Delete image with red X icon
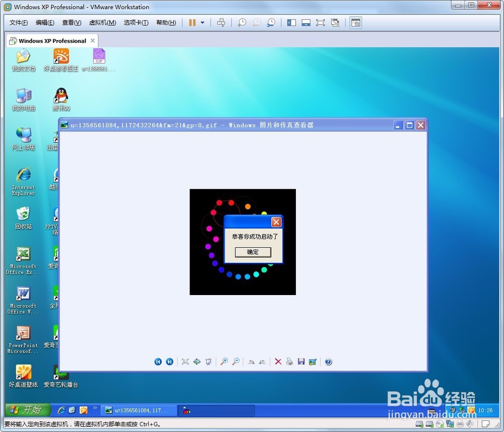 coord(278,362)
